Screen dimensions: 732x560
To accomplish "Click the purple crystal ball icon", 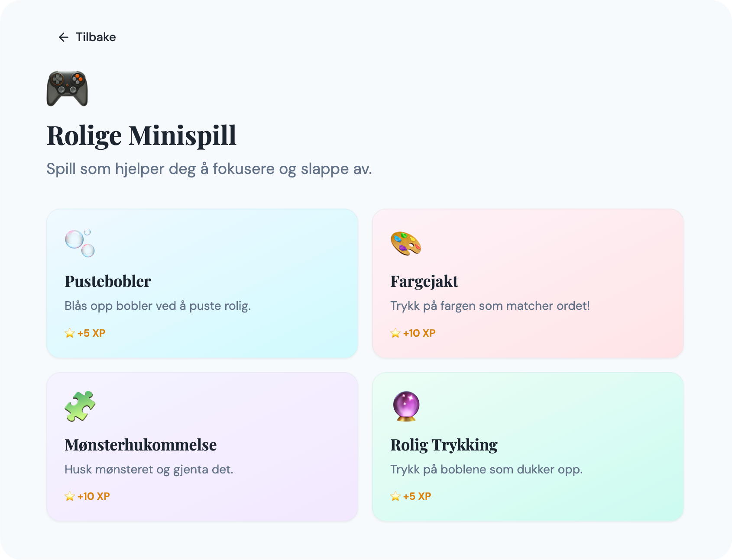I will tap(406, 406).
